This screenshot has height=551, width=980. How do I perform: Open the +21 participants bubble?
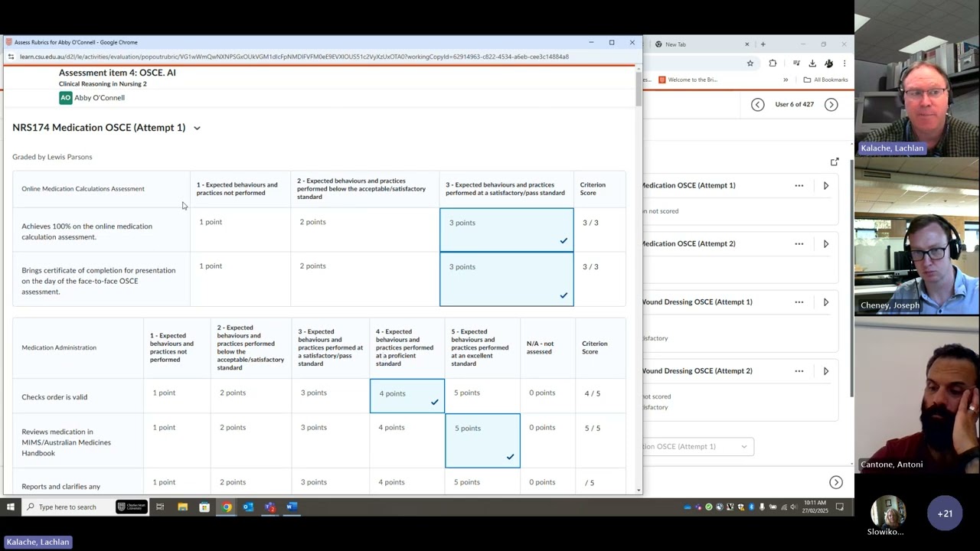coord(945,514)
